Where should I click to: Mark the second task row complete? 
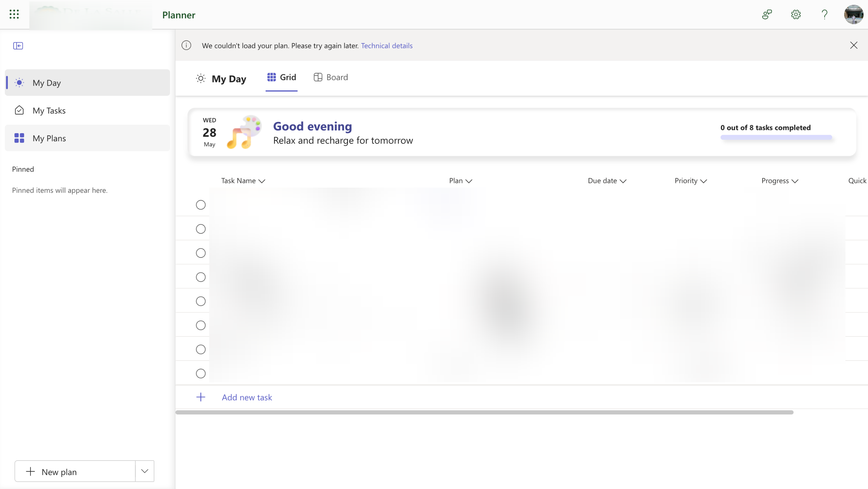[201, 229]
